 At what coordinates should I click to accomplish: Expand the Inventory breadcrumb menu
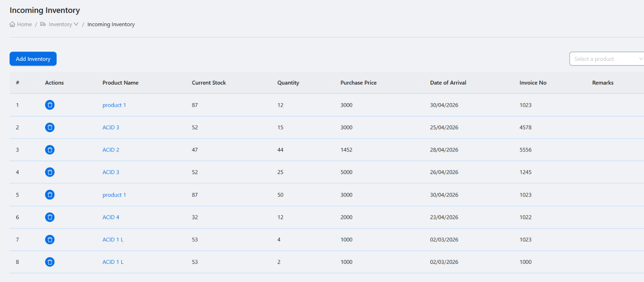click(59, 24)
